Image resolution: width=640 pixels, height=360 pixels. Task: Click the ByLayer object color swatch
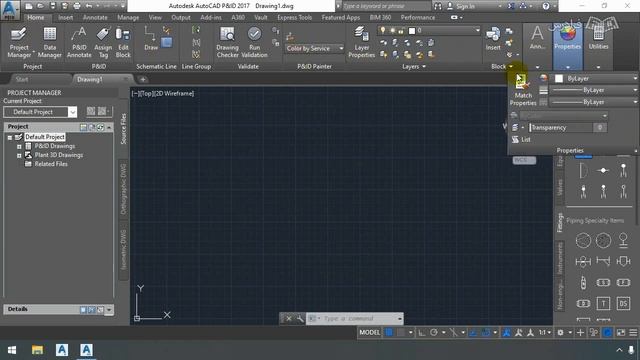tap(559, 78)
